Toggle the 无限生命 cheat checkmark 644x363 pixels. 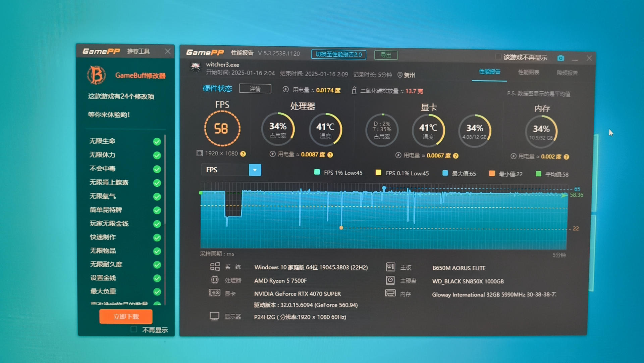(157, 142)
